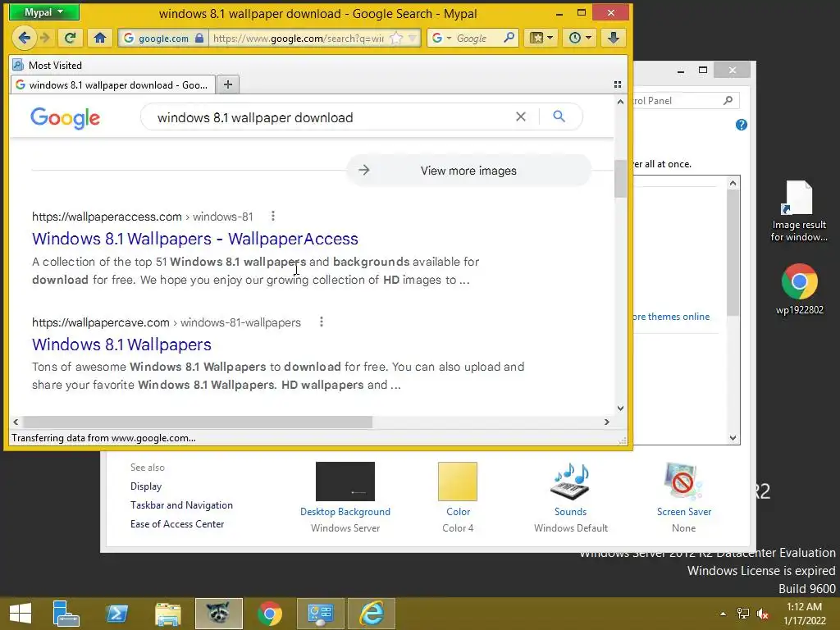Image resolution: width=840 pixels, height=630 pixels.
Task: Open the Sounds Windows Default settings
Action: 571,482
